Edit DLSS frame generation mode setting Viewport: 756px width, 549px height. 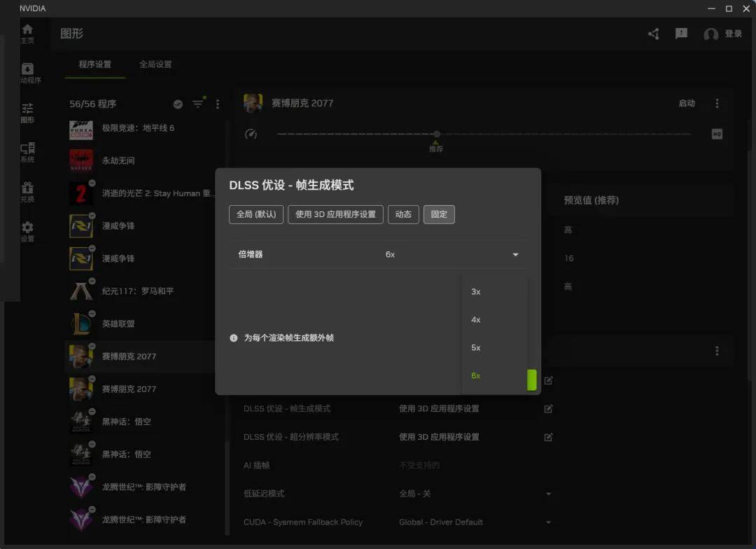[548, 409]
